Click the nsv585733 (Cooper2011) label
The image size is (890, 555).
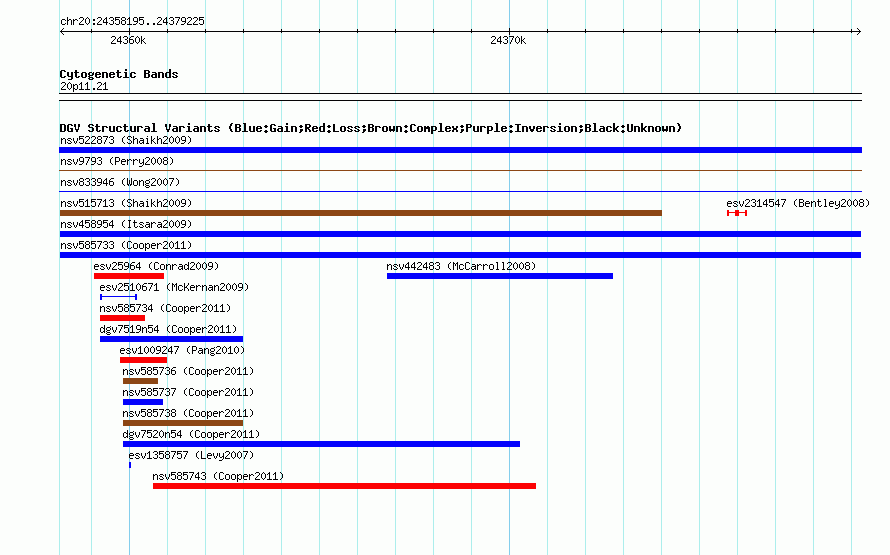[126, 245]
